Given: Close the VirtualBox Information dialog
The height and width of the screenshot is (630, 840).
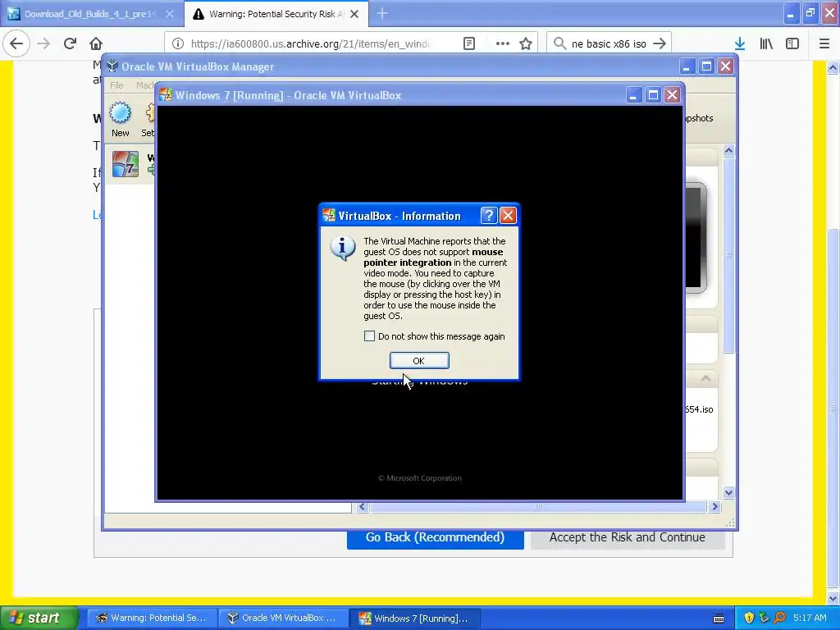Looking at the screenshot, I should 508,216.
